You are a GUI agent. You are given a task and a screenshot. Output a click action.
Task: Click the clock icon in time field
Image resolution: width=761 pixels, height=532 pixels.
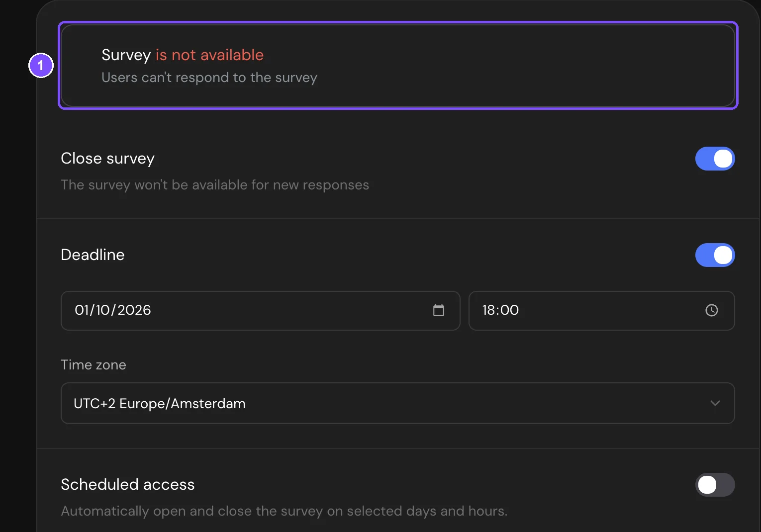[x=712, y=310]
